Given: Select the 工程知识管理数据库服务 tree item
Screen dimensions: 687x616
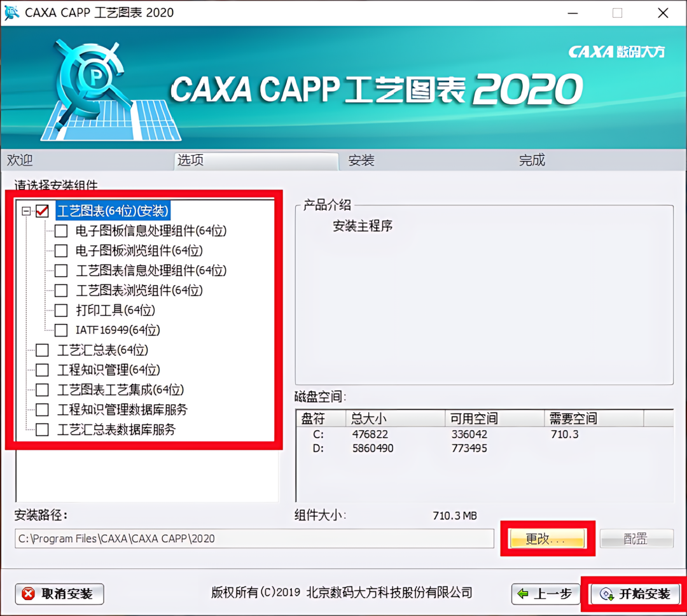Looking at the screenshot, I should click(x=123, y=410).
